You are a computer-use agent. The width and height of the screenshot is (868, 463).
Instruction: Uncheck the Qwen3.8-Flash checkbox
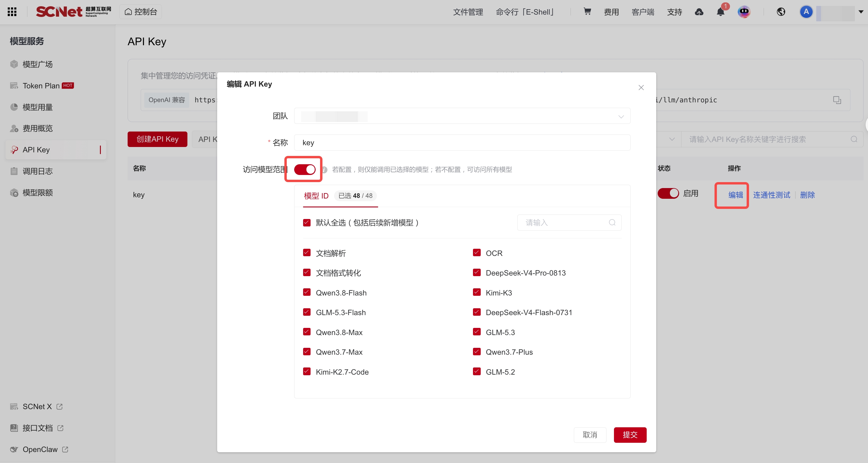tap(307, 292)
